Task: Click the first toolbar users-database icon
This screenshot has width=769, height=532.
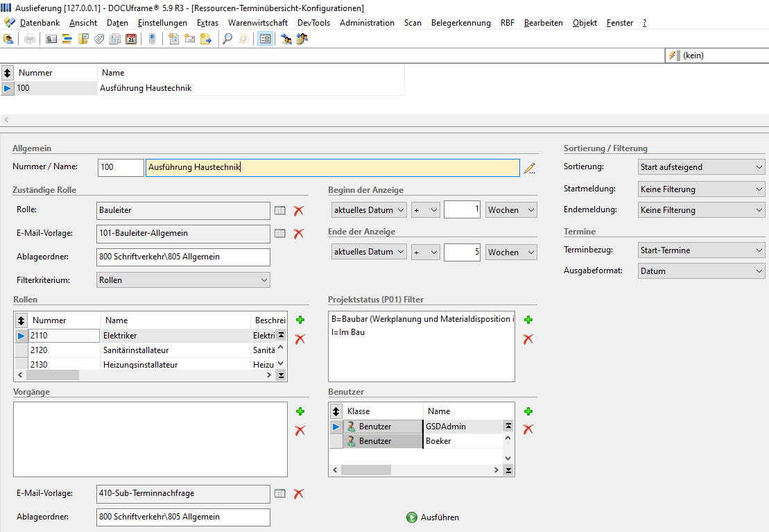Action: (8, 40)
